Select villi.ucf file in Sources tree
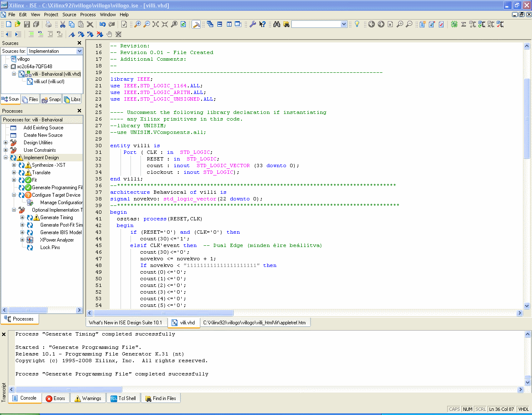Image resolution: width=532 pixels, height=415 pixels. point(49,82)
